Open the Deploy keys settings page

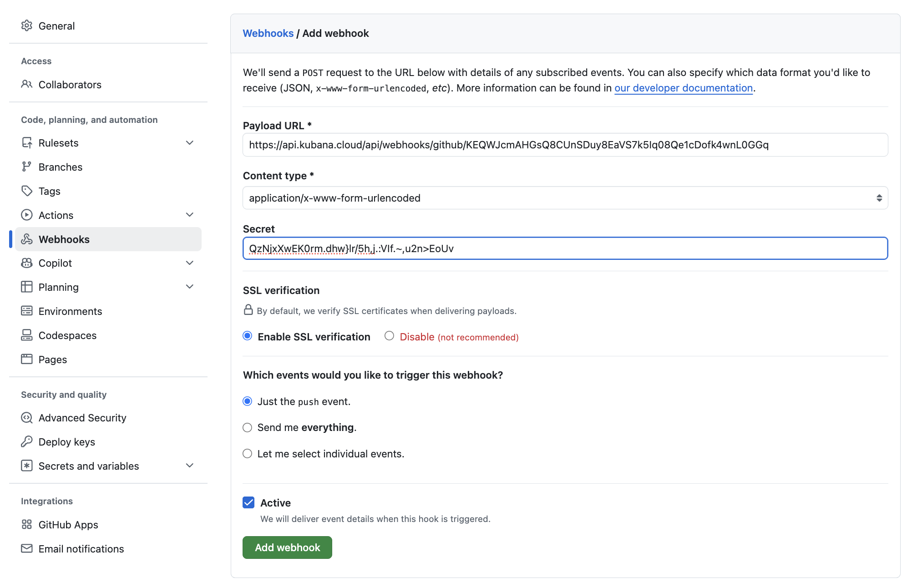(108, 442)
